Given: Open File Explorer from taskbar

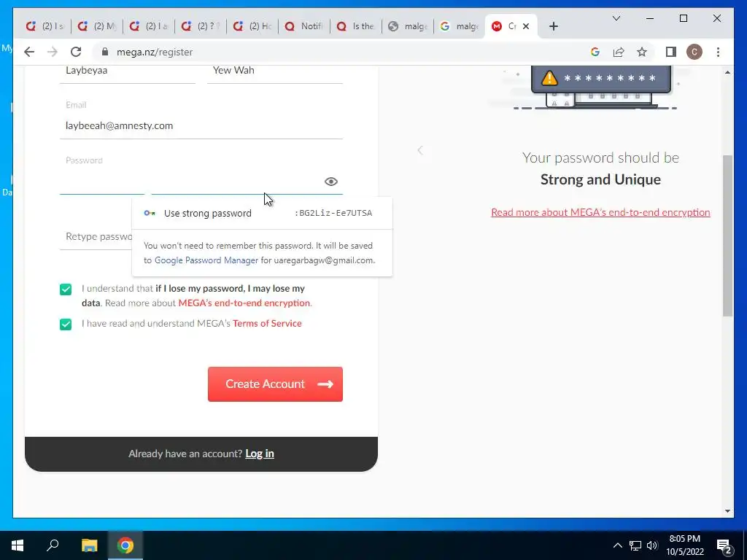Looking at the screenshot, I should [x=89, y=545].
